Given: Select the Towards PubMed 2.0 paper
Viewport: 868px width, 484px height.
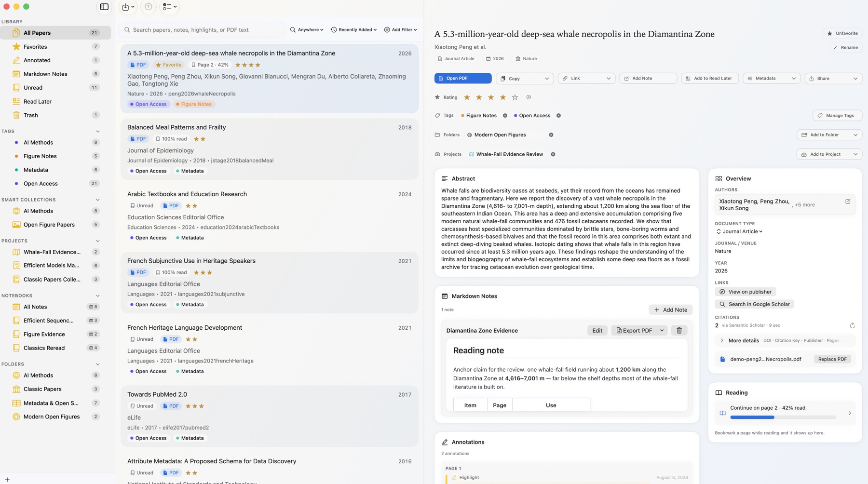Looking at the screenshot, I should click(269, 416).
